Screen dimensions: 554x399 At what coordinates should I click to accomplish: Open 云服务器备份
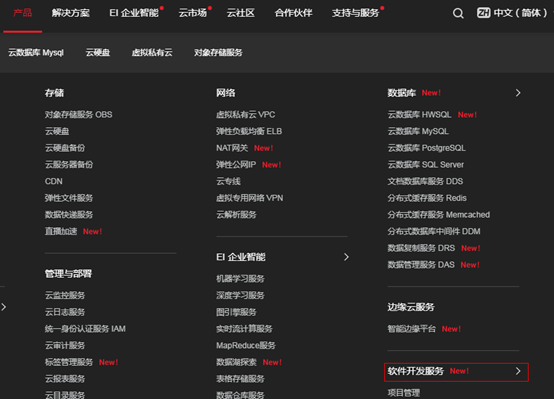pyautogui.click(x=69, y=164)
